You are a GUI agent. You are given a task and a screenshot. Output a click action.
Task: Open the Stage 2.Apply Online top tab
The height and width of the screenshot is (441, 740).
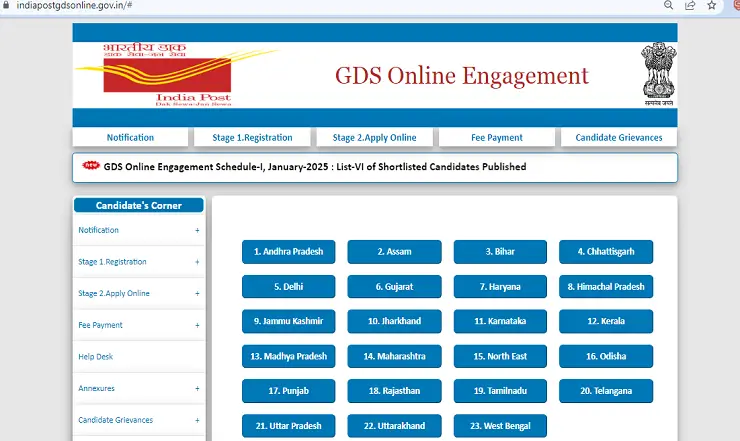coord(374,137)
